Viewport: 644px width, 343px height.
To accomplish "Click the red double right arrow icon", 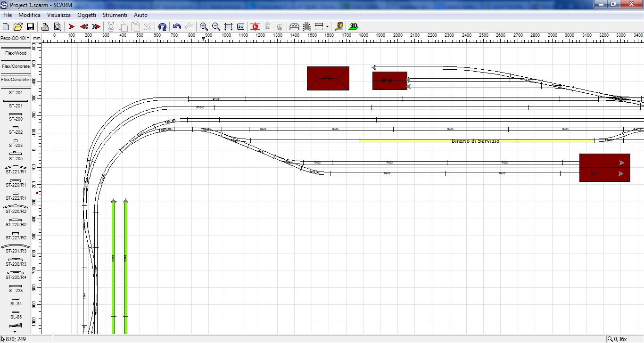I will pos(96,27).
